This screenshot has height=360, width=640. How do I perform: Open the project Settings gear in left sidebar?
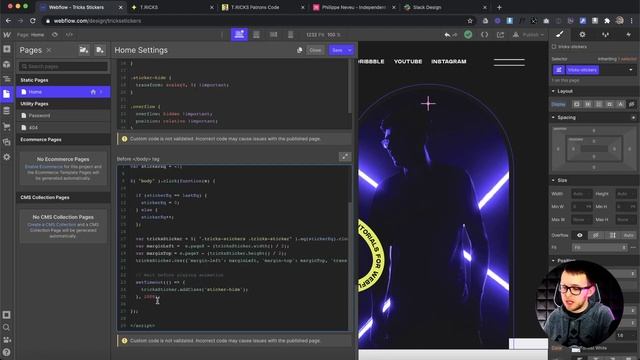(7, 157)
